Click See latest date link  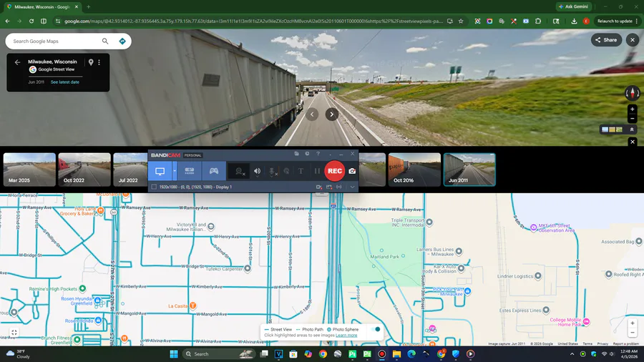(65, 82)
